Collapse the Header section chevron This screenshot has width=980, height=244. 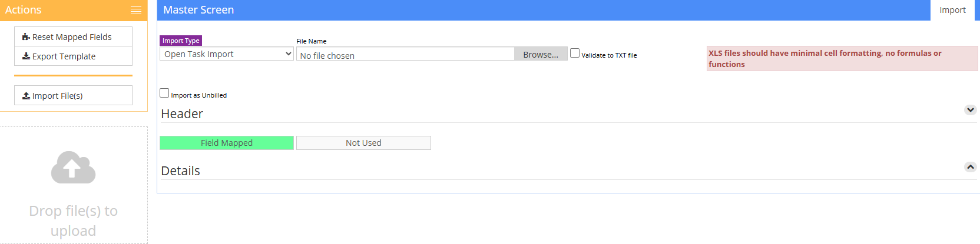971,110
